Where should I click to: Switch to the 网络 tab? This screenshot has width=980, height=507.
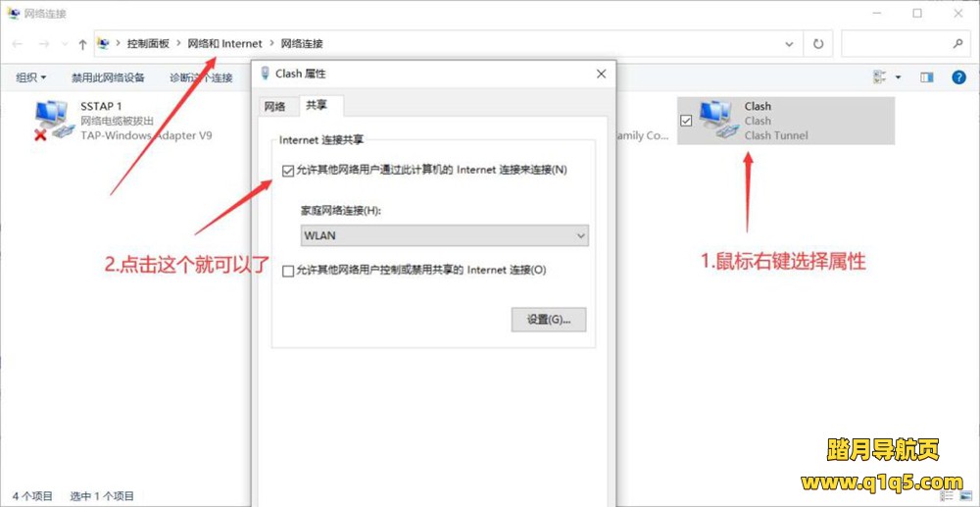tap(275, 107)
